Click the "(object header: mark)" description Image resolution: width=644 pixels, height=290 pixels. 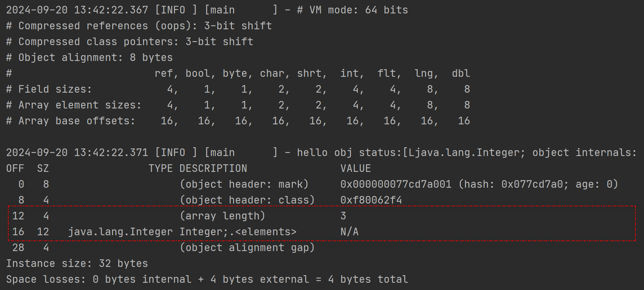point(244,184)
